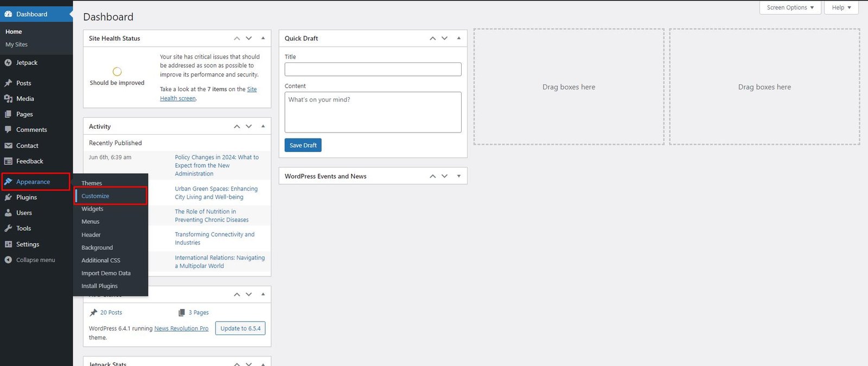868x366 pixels.
Task: Open International Relations post link
Action: click(220, 262)
